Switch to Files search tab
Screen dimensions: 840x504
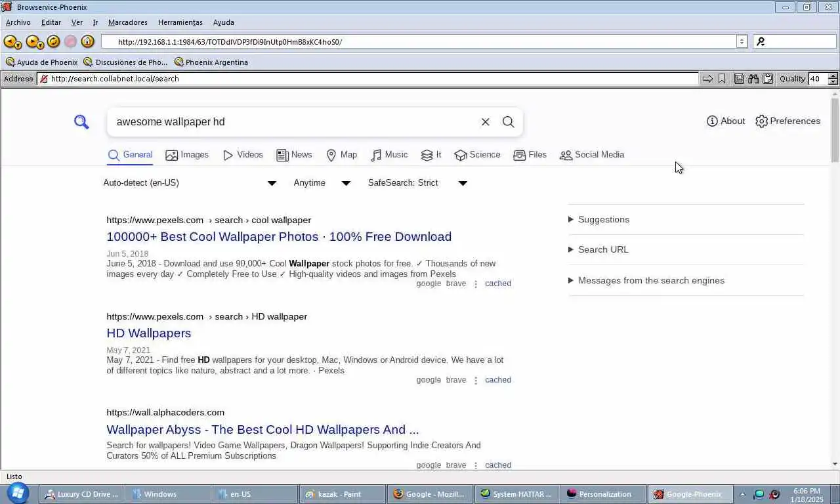[x=530, y=156]
